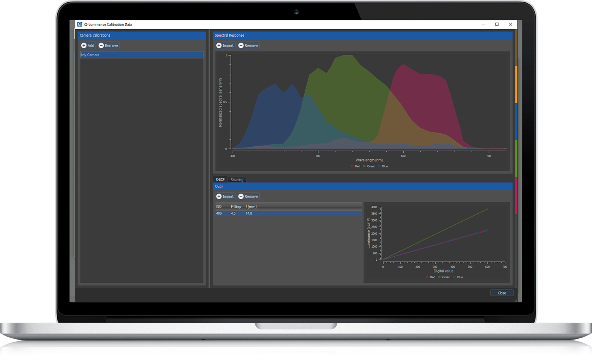The height and width of the screenshot is (364, 592).
Task: Close window with the title bar X
Action: point(510,24)
